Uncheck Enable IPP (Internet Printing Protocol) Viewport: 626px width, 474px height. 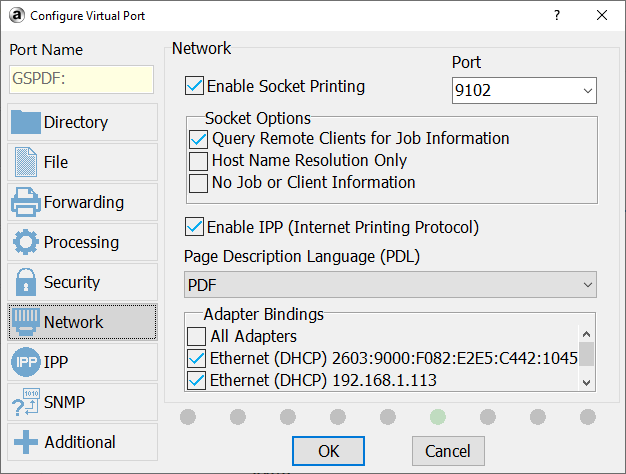(195, 227)
